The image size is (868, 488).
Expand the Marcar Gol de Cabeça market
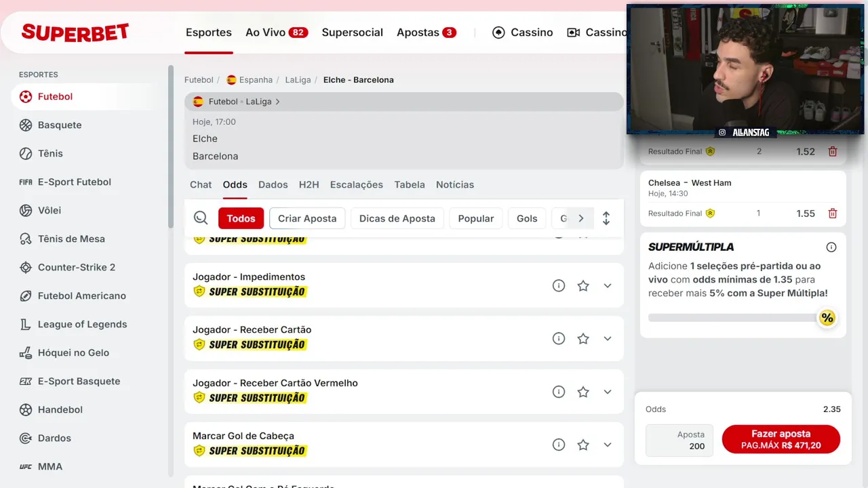click(x=608, y=445)
